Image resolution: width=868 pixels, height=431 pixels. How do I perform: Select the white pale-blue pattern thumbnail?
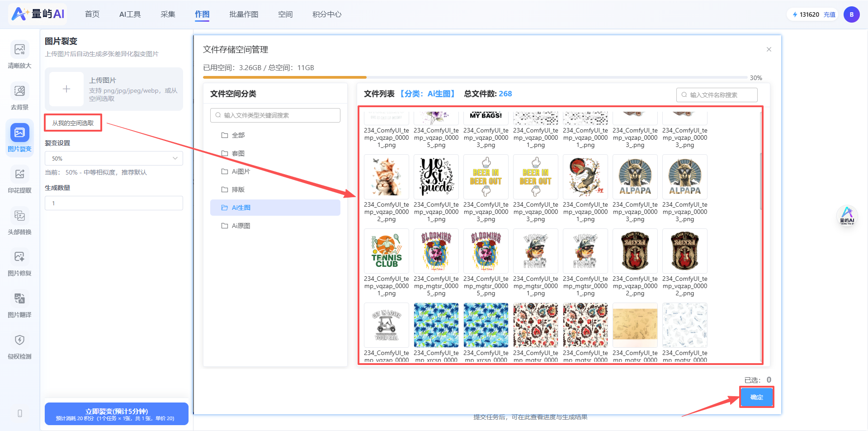click(x=685, y=325)
